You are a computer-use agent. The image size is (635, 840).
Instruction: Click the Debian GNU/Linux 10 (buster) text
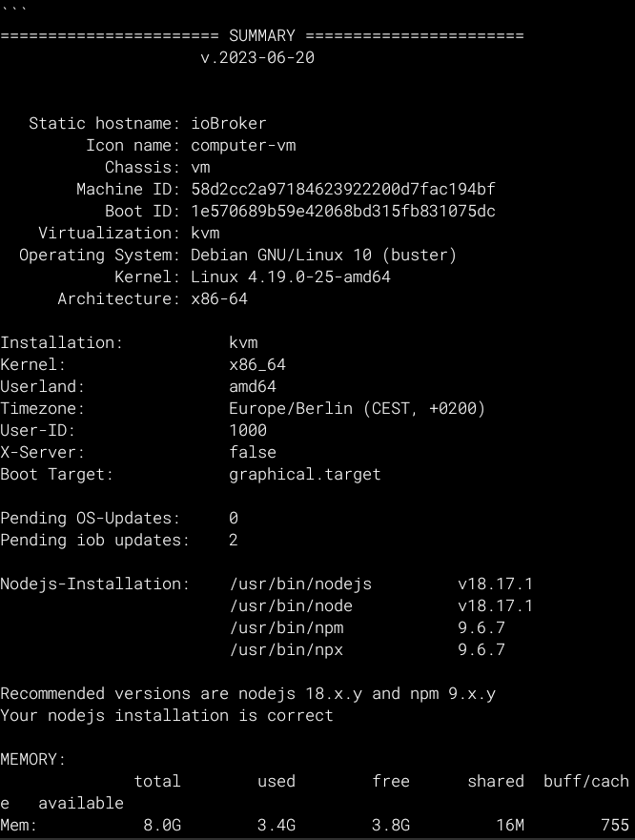click(x=324, y=255)
